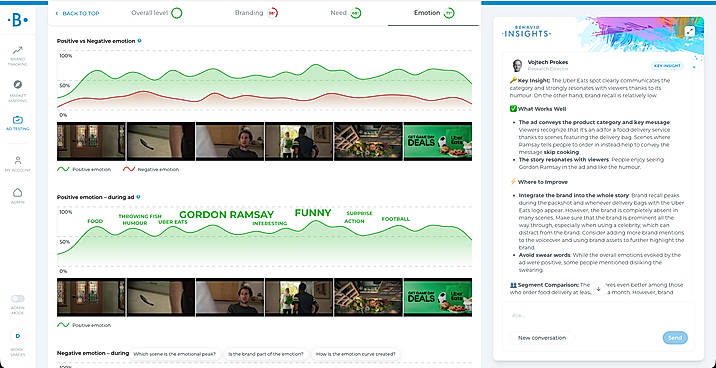Click the FOOD word label
Screen dimensions: 716x368
[x=95, y=221]
